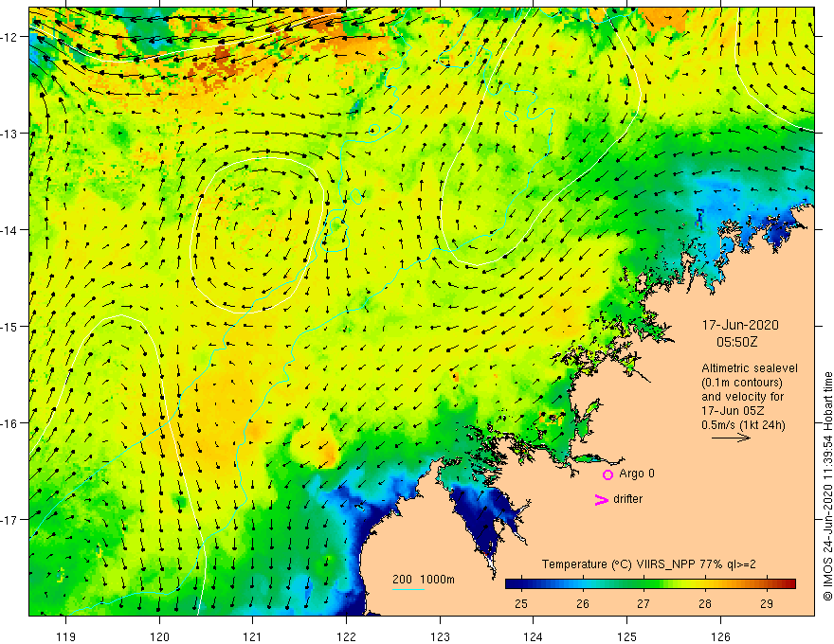Click the '17-Jun 05Z' text line
Viewport: 834px width, 644px height.
pyautogui.click(x=733, y=411)
